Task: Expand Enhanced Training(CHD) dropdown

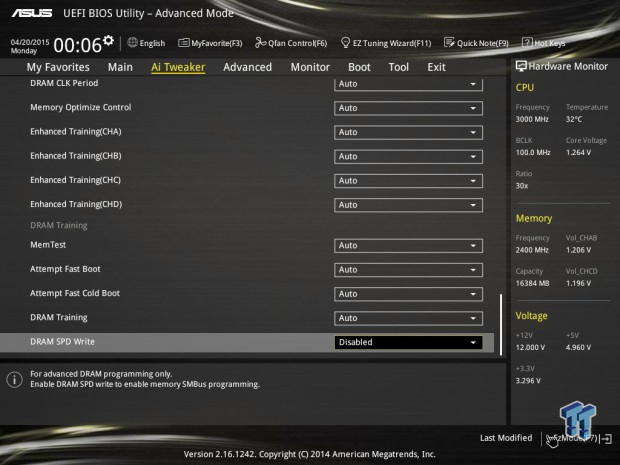Action: point(408,205)
